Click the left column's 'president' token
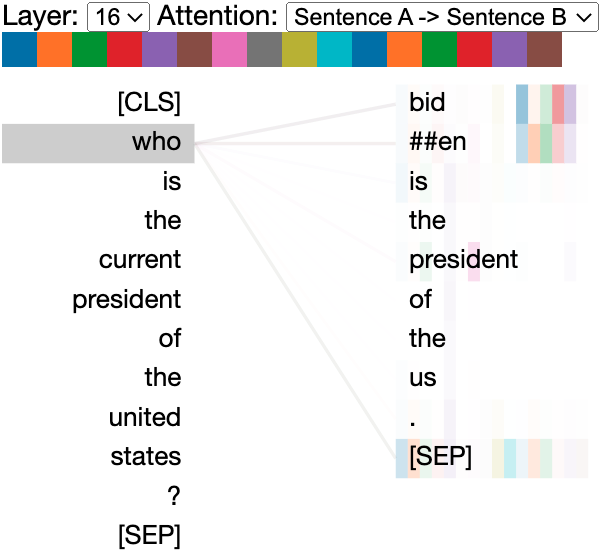This screenshot has height=552, width=603. 127,300
